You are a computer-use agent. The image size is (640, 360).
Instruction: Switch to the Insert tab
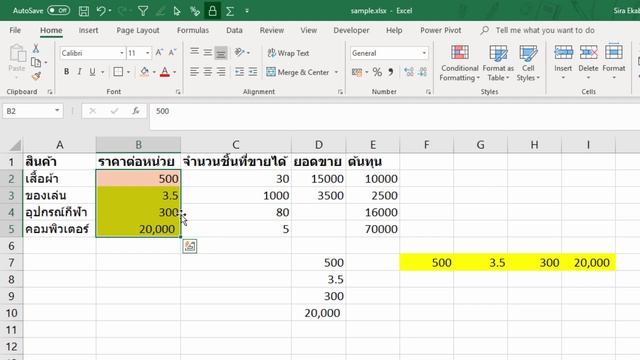pos(88,30)
